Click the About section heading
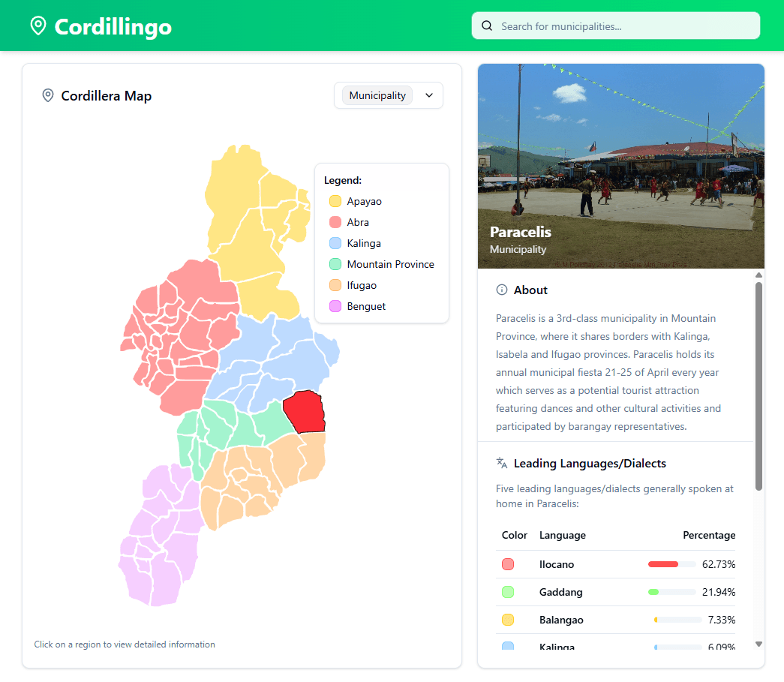 [530, 290]
